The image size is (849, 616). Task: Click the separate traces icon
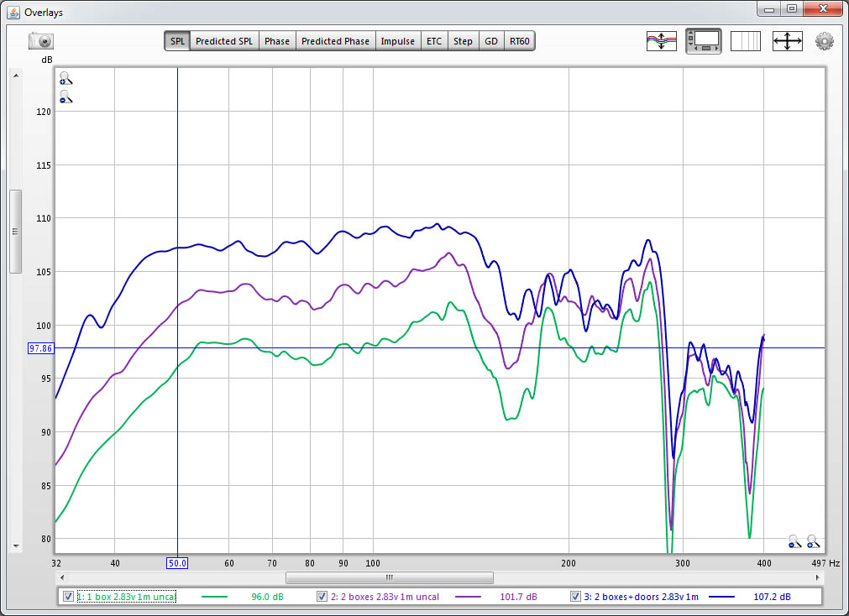click(x=661, y=41)
